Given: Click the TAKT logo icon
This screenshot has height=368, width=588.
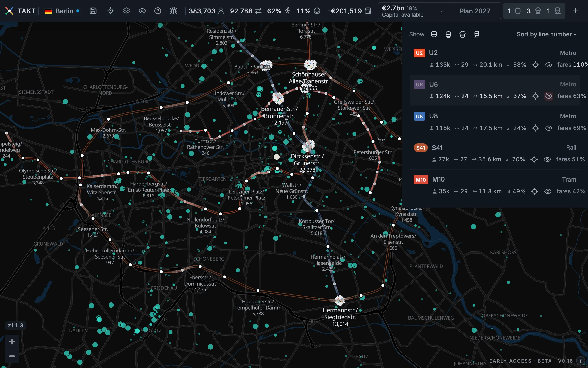Looking at the screenshot, I should [9, 11].
